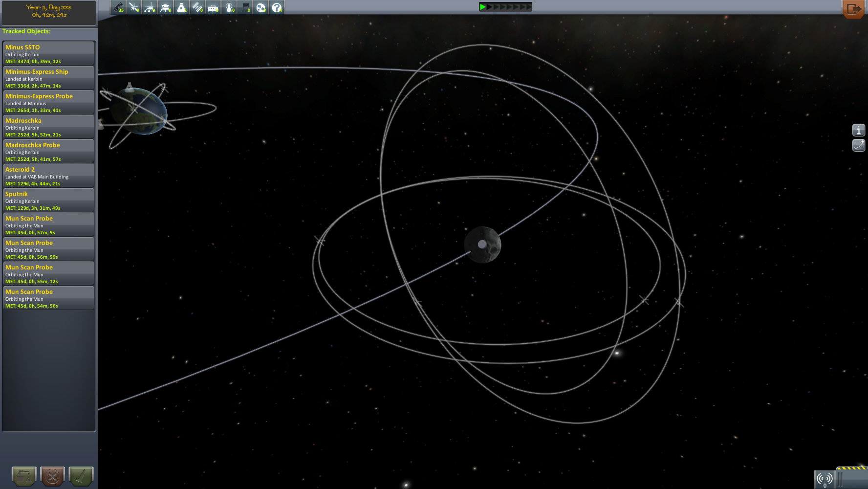Screen dimensions: 868x489
Task: Select the Sputnik vessel entry
Action: (x=48, y=200)
